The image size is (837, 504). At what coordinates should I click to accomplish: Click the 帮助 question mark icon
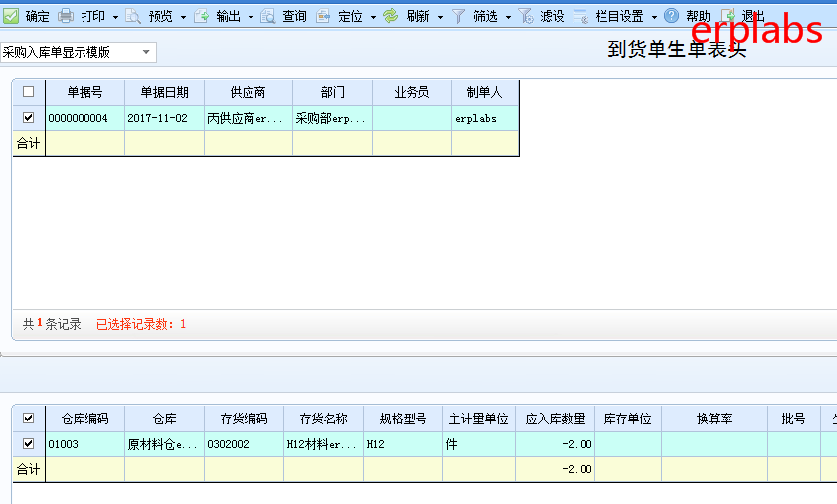(x=672, y=16)
